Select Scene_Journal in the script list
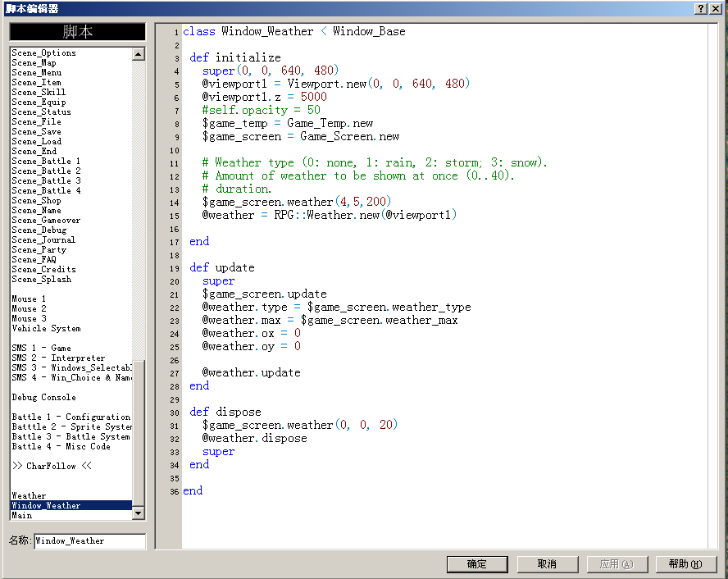This screenshot has width=728, height=579. coord(43,239)
